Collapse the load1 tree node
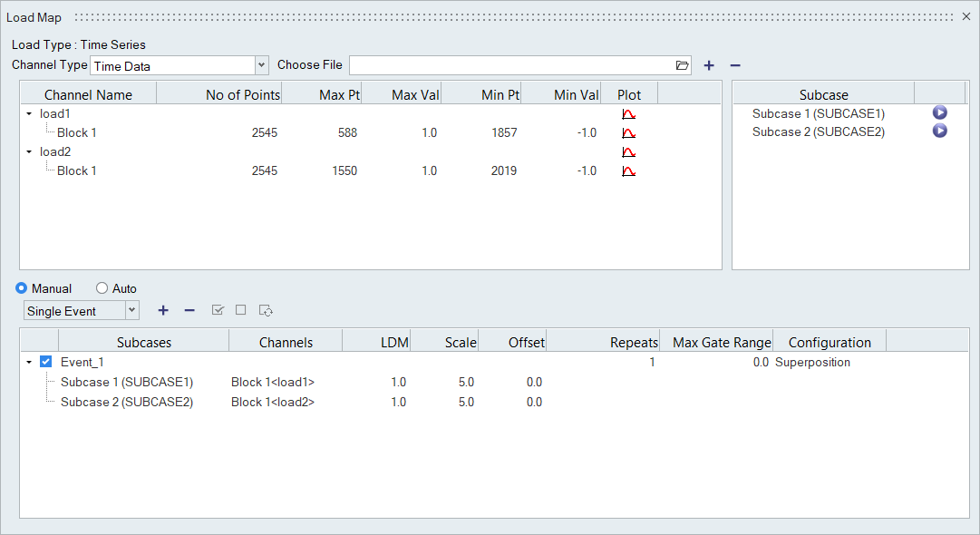Viewport: 980px width, 535px height. [x=29, y=114]
